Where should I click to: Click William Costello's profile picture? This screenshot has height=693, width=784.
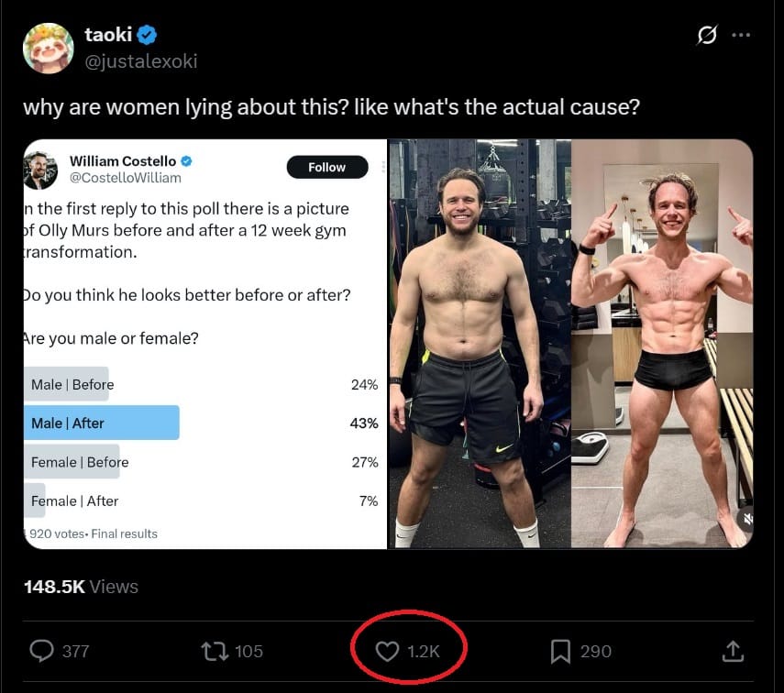(x=41, y=170)
